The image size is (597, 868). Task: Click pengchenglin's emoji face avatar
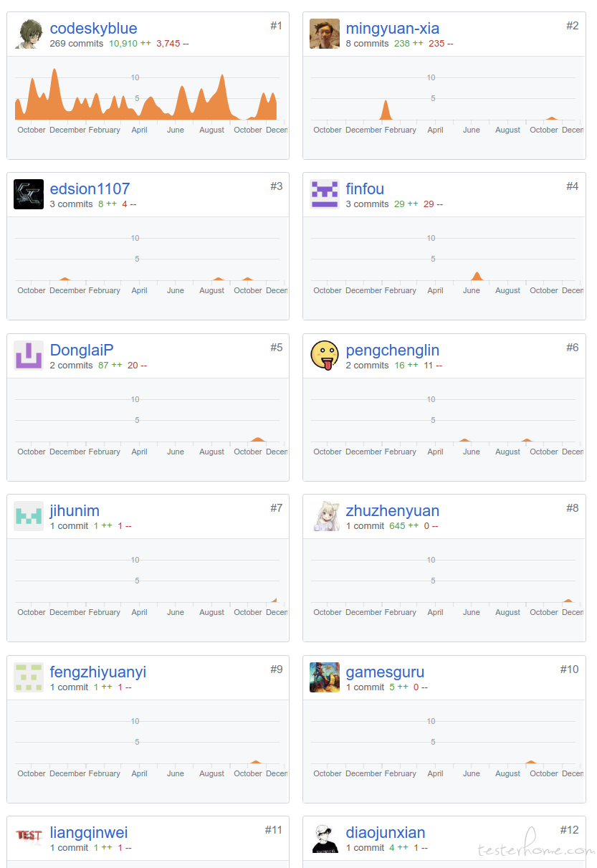pos(325,356)
